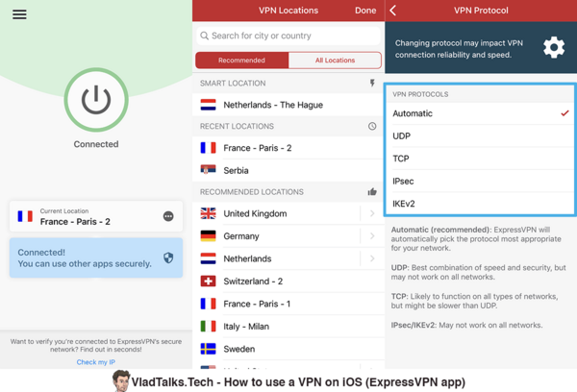Tap the power button to disconnect VPN

(x=96, y=100)
